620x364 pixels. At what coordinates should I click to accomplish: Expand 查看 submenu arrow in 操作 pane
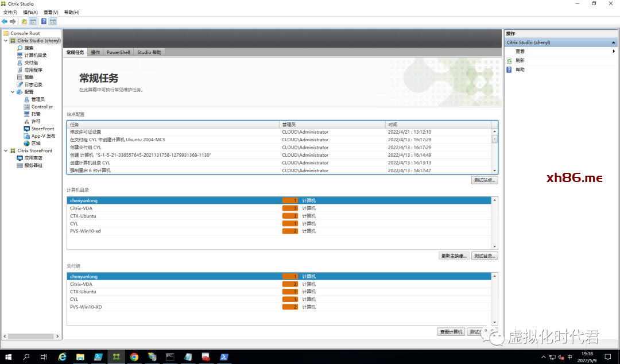614,52
